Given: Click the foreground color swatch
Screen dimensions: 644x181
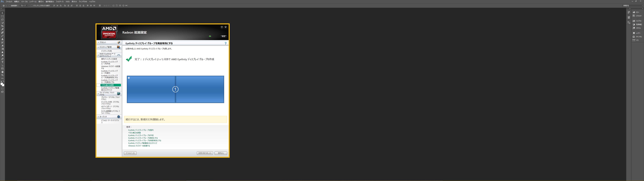Looking at the screenshot, I should (x=2, y=84).
